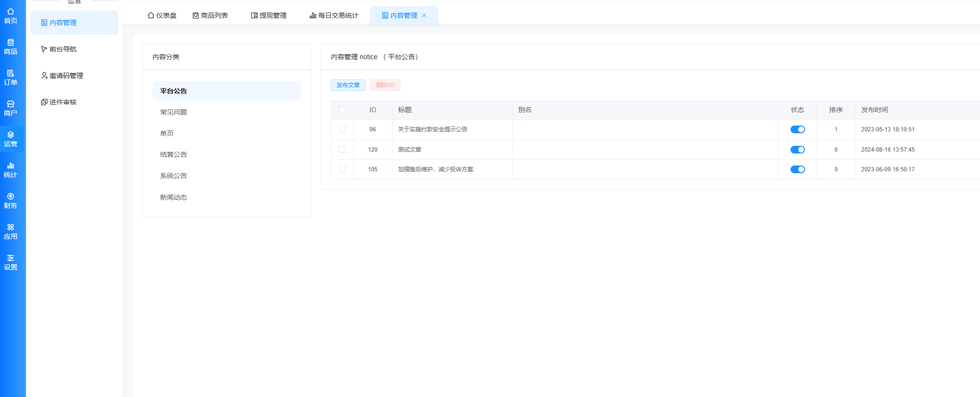Open the 财务 finance sidebar icon
The width and height of the screenshot is (980, 397).
pyautogui.click(x=11, y=201)
